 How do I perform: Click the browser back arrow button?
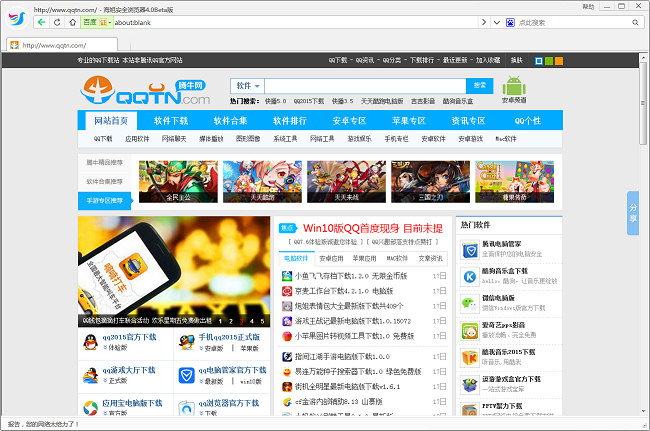pyautogui.click(x=42, y=21)
